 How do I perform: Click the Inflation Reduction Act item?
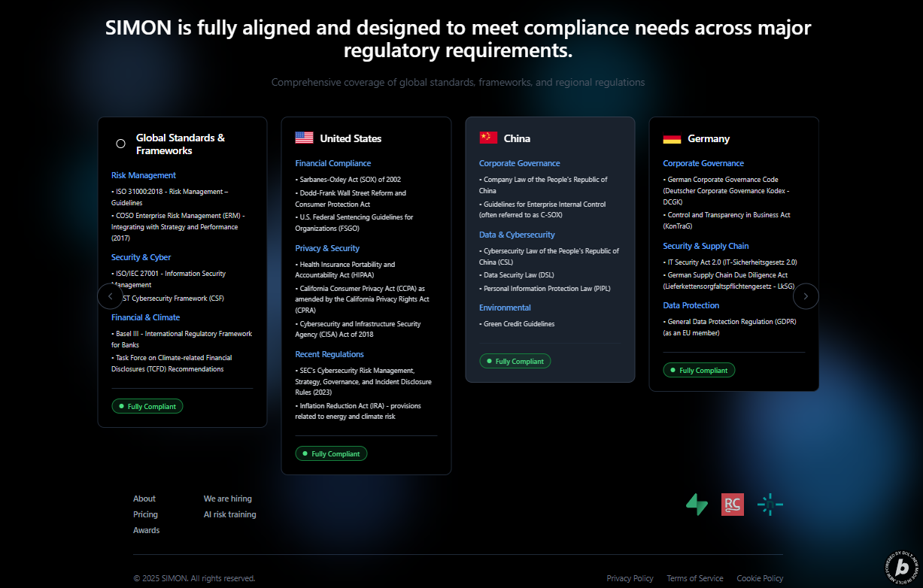[358, 411]
